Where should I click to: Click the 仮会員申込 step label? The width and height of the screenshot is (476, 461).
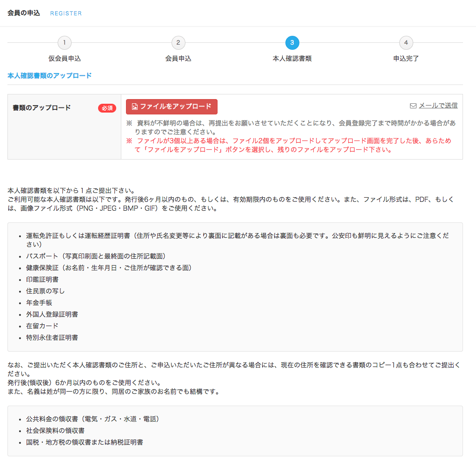click(x=64, y=59)
